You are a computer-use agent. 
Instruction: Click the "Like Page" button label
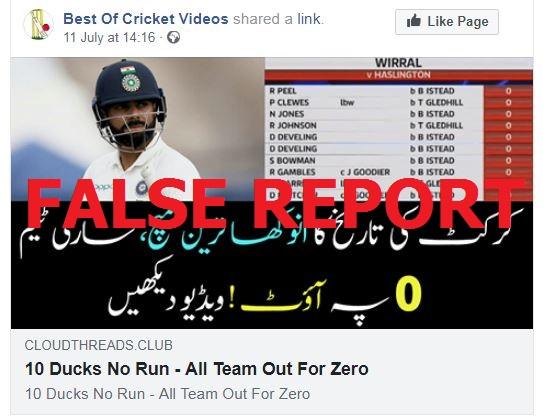click(x=458, y=21)
